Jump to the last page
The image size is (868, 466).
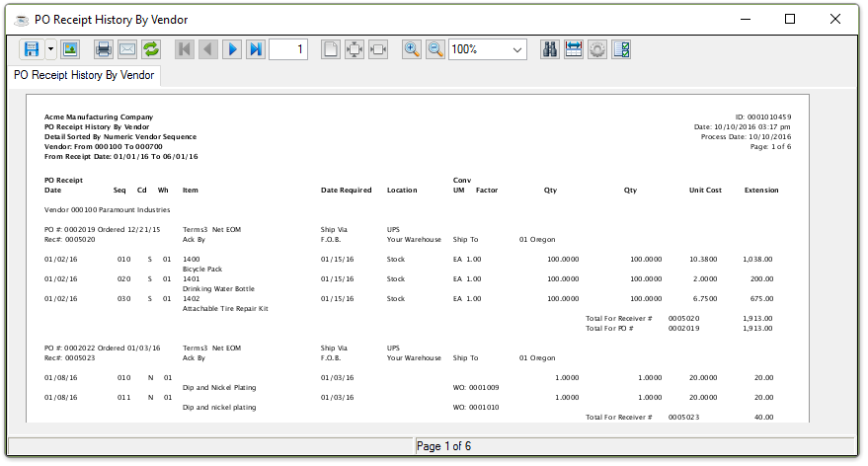pos(256,49)
